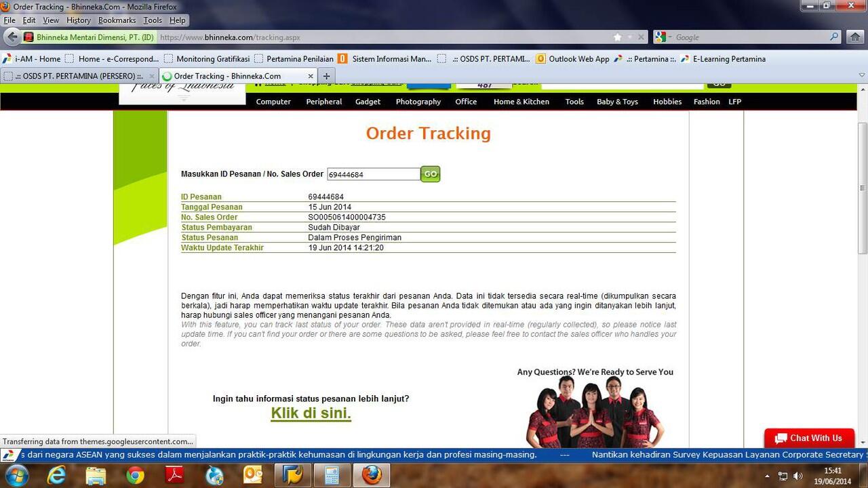Viewport: 868px width, 488px height.
Task: Open Chat With Us button
Action: (x=809, y=438)
